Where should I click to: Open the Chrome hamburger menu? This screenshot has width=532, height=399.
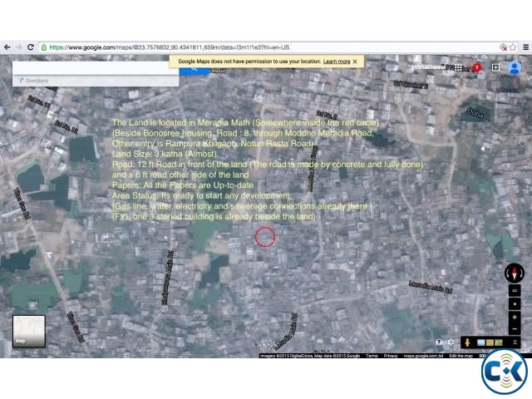coord(525,47)
